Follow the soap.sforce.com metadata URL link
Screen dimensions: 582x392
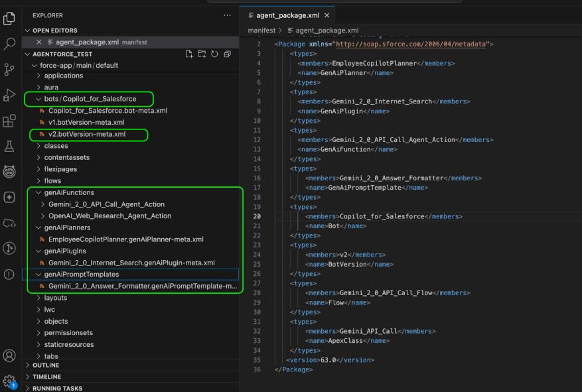(x=411, y=44)
